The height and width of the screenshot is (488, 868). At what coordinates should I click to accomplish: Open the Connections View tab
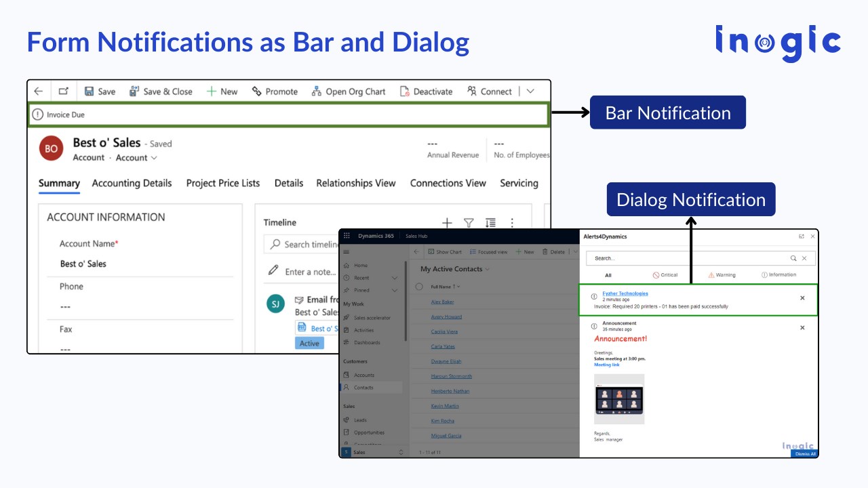click(x=448, y=183)
